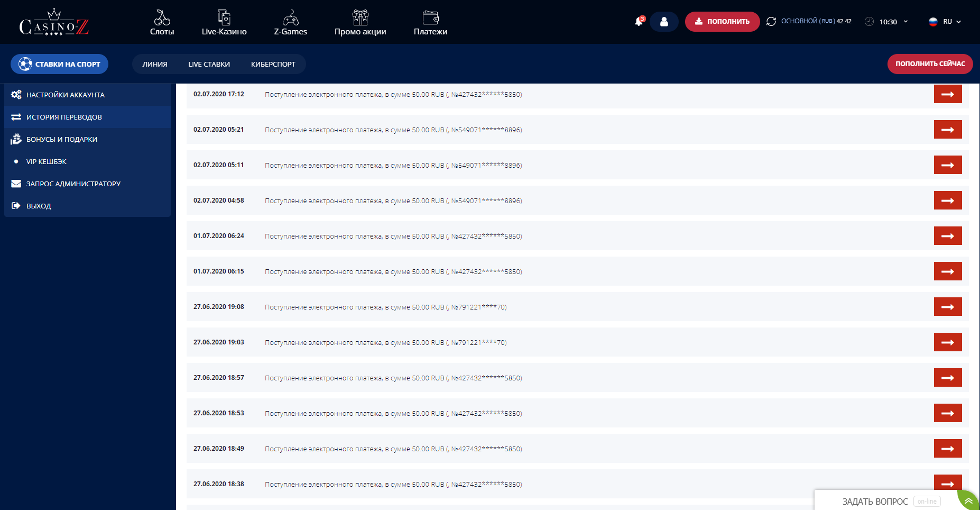
Task: Open arrow for 02.07.2020 05:11 payment
Action: [948, 165]
